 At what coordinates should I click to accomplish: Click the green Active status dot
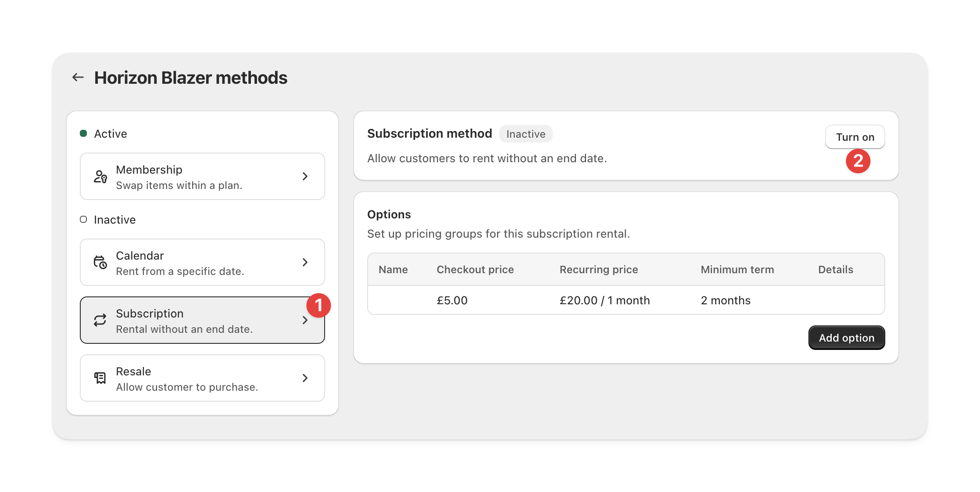(83, 134)
